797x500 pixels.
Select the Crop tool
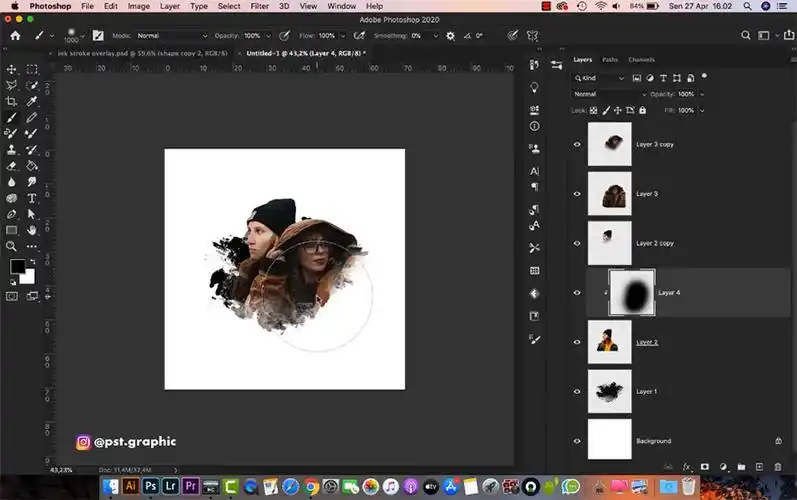click(x=12, y=101)
